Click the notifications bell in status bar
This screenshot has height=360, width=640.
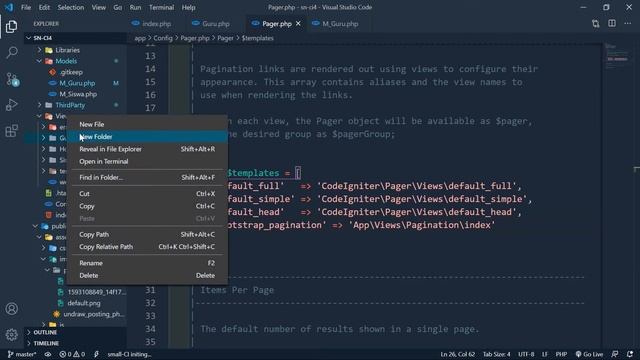click(x=630, y=354)
